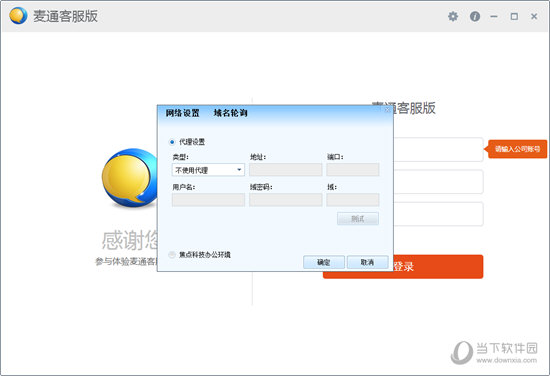The height and width of the screenshot is (376, 550).
Task: Click the second login input field
Action: 438,182
